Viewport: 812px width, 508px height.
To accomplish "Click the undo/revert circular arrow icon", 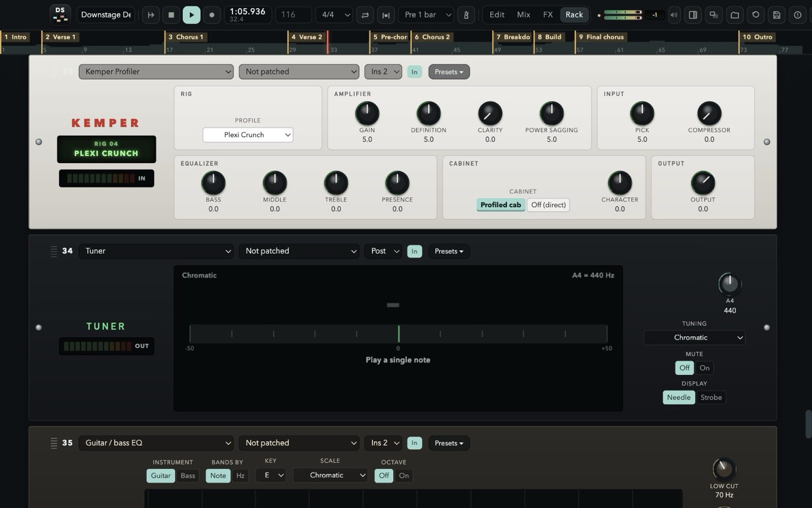I will [756, 15].
